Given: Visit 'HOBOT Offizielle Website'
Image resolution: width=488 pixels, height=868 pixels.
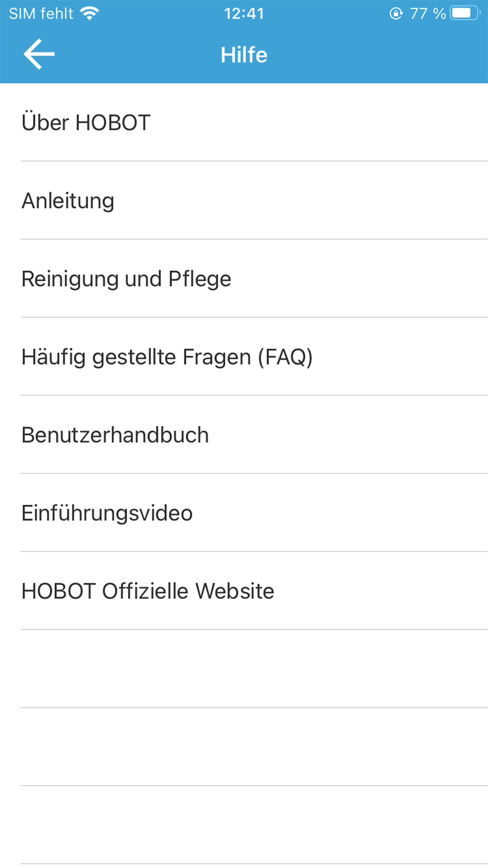Looking at the screenshot, I should pyautogui.click(x=148, y=591).
